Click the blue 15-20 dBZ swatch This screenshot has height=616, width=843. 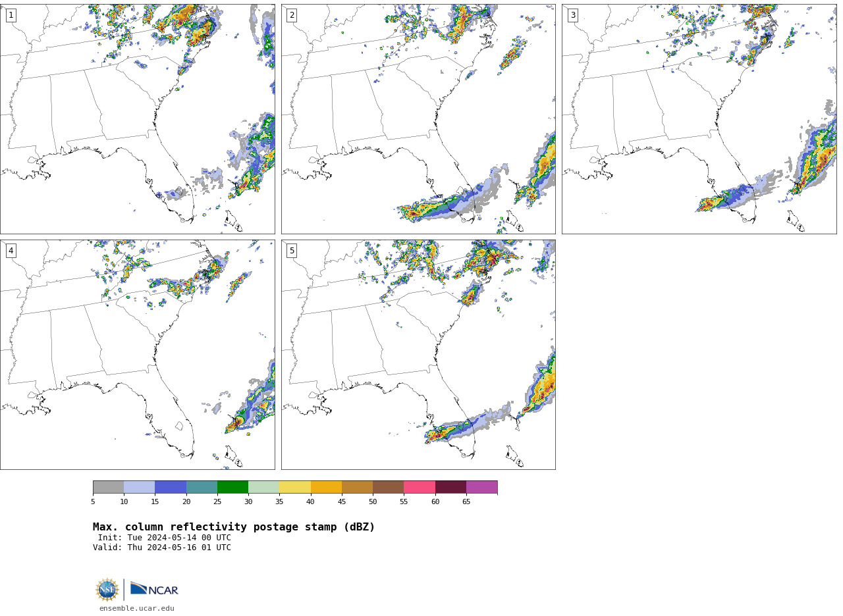171,487
